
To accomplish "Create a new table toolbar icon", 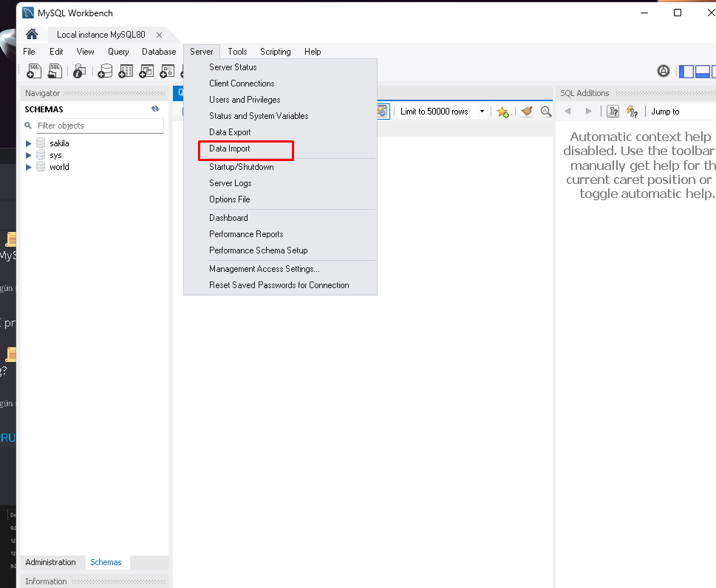I will (126, 71).
